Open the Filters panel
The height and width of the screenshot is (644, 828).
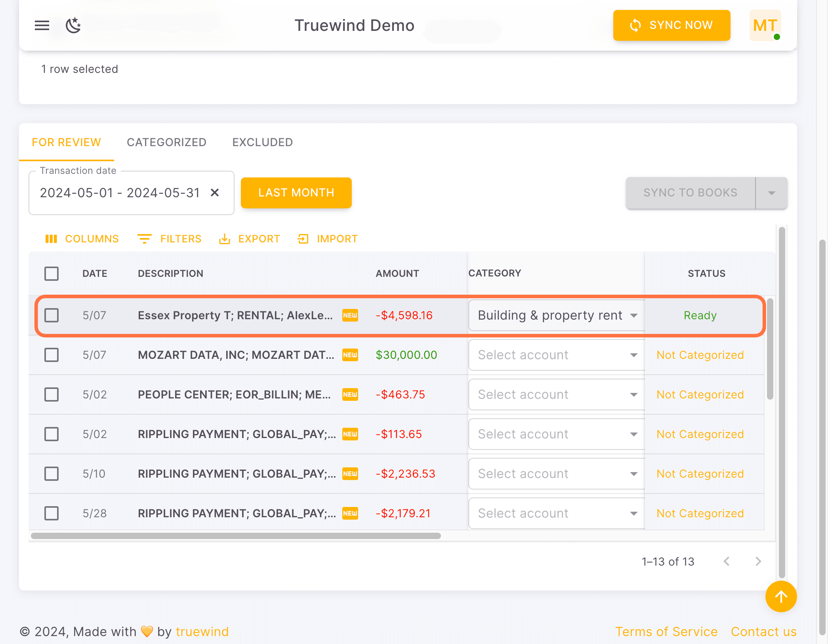click(x=145, y=238)
